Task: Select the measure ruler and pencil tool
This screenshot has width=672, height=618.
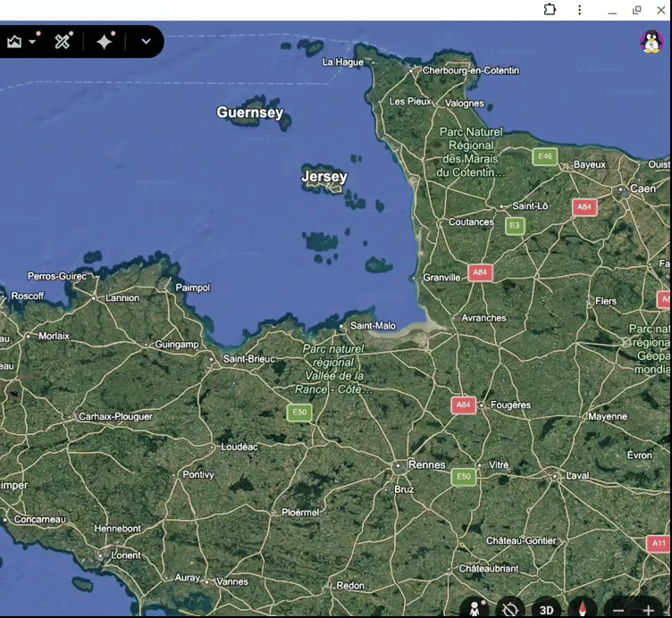Action: click(63, 42)
